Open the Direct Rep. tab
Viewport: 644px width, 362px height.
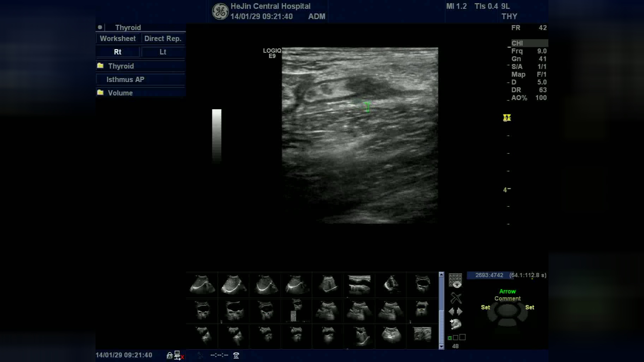coord(163,39)
